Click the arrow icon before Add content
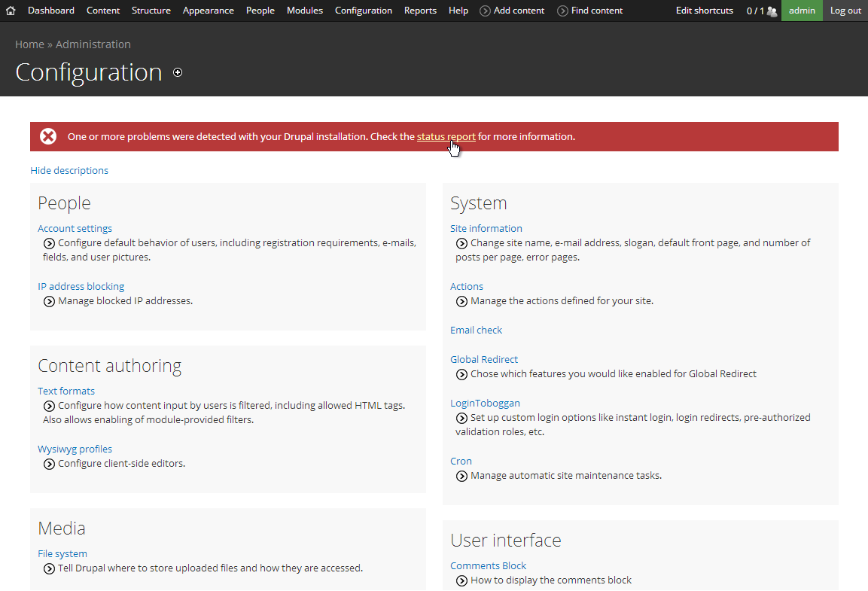This screenshot has width=868, height=591. pos(486,11)
